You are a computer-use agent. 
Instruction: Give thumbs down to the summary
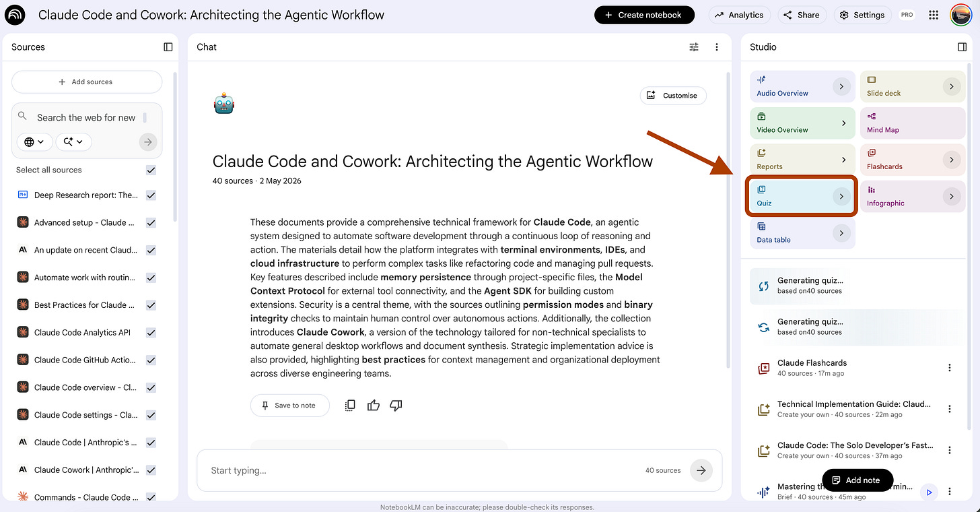pyautogui.click(x=396, y=406)
